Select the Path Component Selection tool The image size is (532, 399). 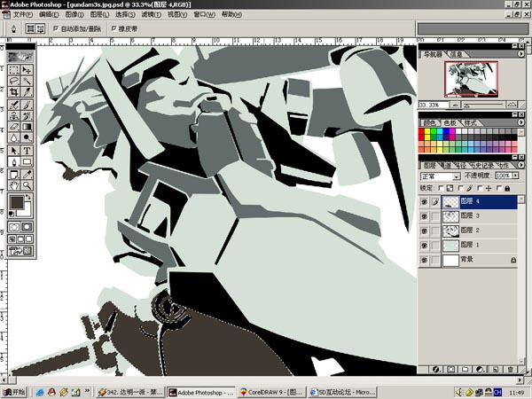tap(14, 151)
